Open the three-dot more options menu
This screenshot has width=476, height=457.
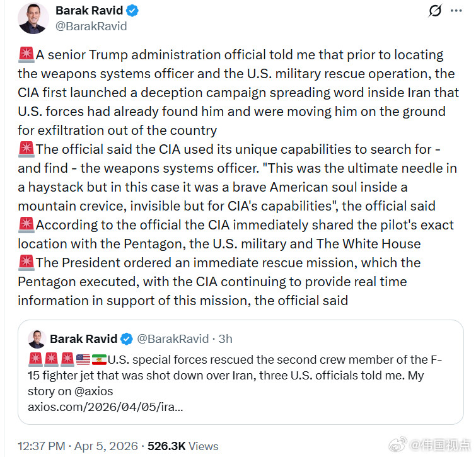(x=456, y=11)
